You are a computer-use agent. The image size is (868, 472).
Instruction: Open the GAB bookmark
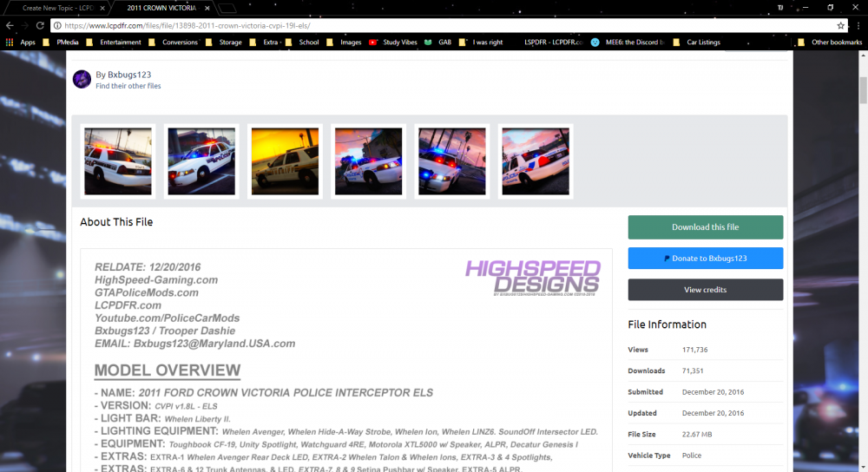[x=437, y=42]
